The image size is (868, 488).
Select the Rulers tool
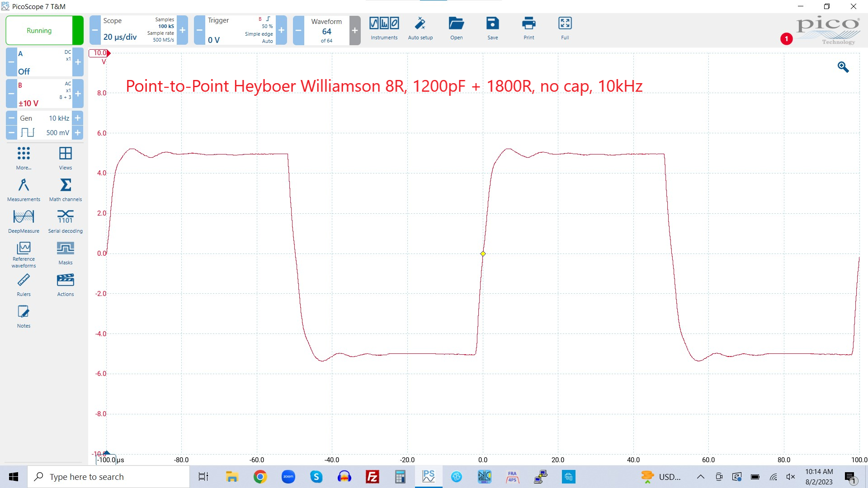pyautogui.click(x=24, y=284)
